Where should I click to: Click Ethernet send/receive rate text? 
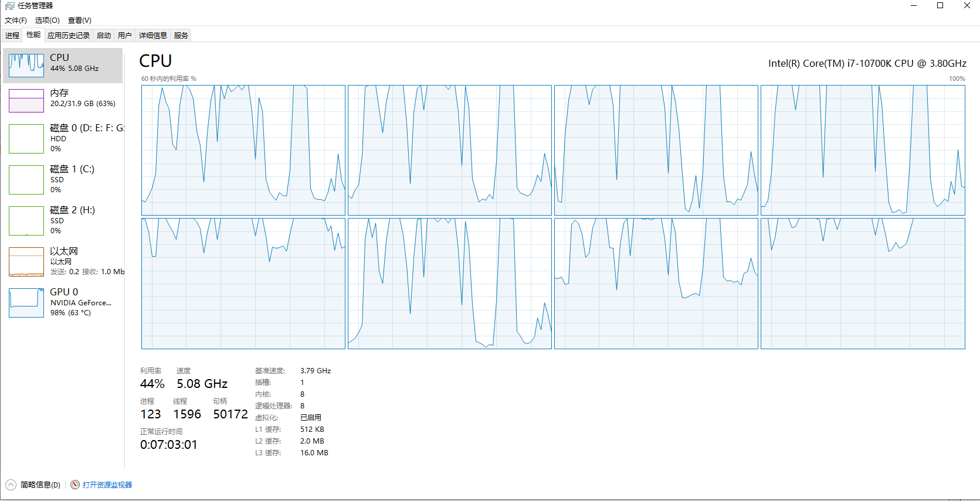(87, 272)
